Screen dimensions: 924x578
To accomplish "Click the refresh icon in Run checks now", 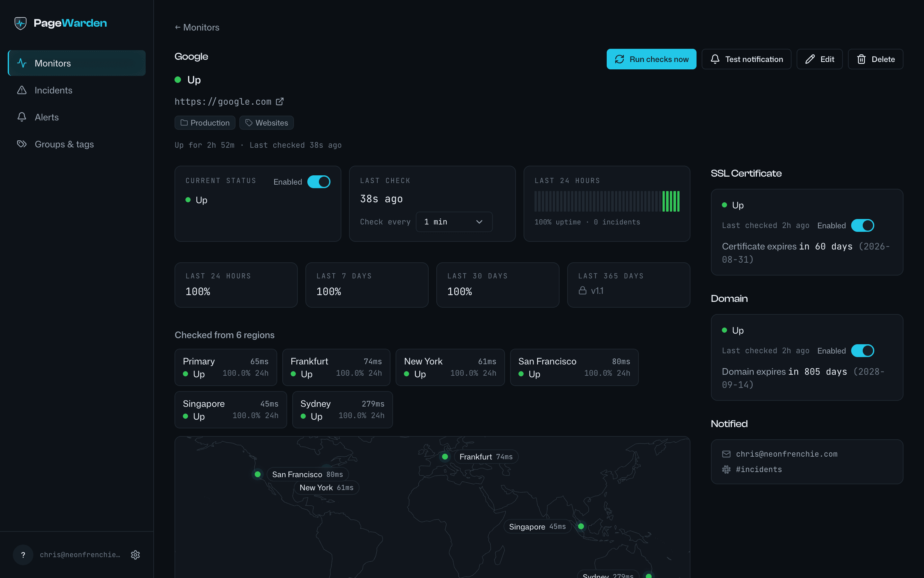I will 619,59.
